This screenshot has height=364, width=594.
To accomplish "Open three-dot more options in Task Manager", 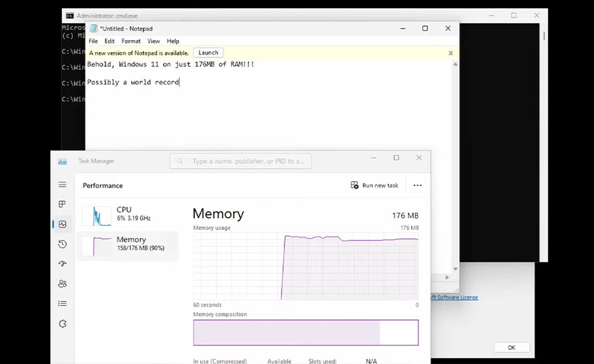I will (x=417, y=185).
